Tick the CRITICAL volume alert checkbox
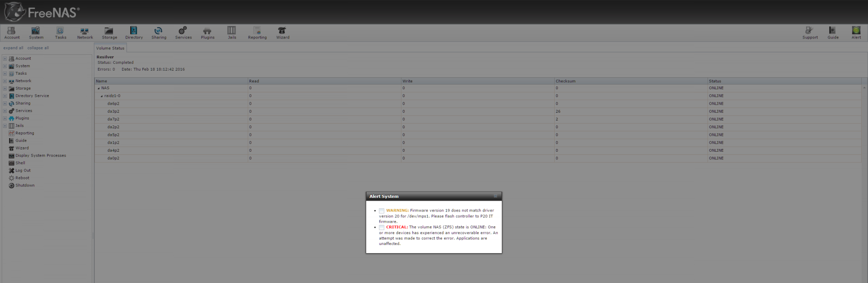Image resolution: width=868 pixels, height=283 pixels. pos(382,228)
